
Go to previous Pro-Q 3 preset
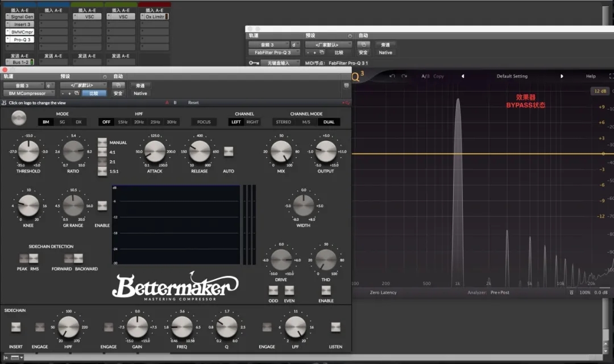coord(462,76)
